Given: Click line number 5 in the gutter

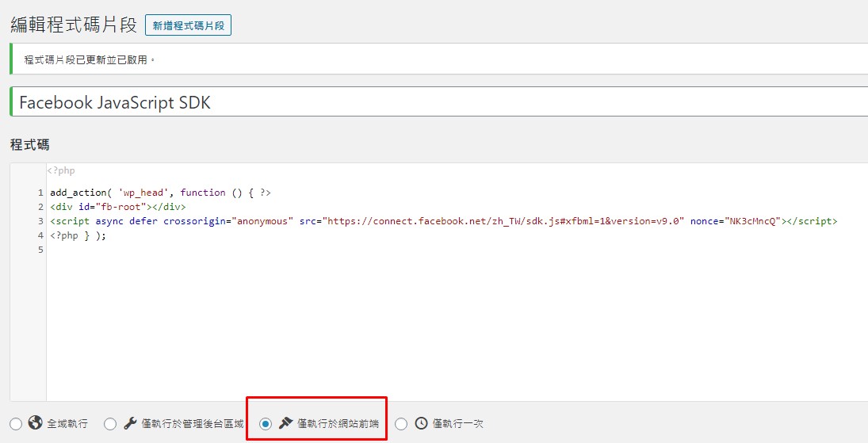Looking at the screenshot, I should click(x=40, y=250).
